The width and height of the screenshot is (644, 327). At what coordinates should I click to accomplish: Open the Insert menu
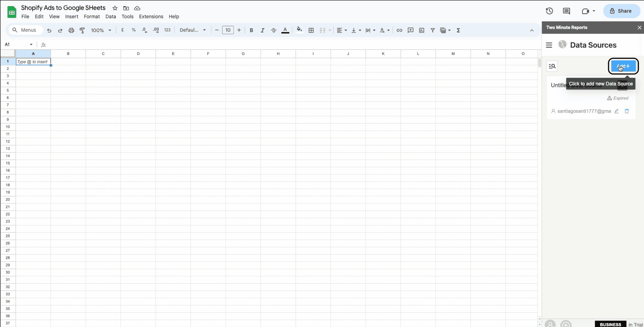click(x=72, y=16)
